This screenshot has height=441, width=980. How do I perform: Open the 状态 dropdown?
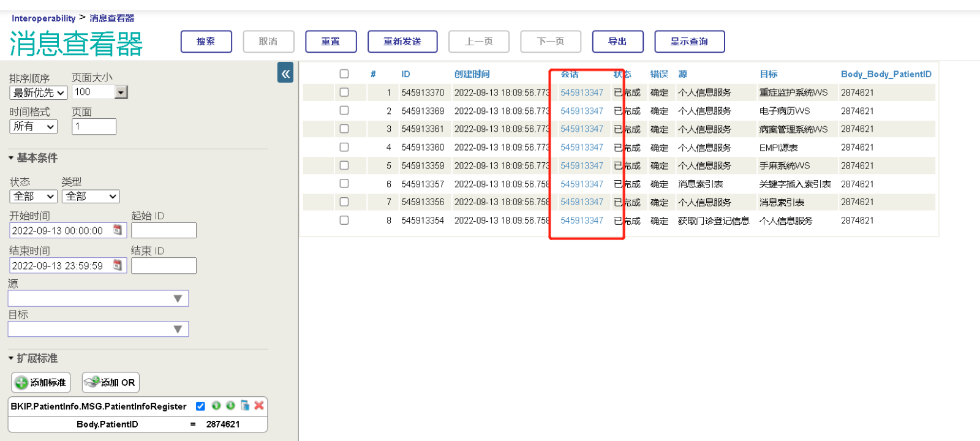pos(34,197)
